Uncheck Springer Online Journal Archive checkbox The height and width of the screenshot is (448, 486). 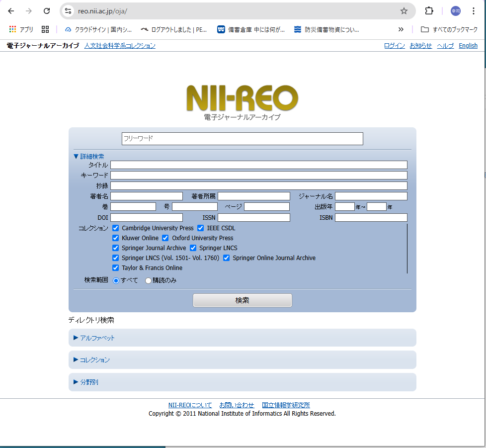point(227,258)
